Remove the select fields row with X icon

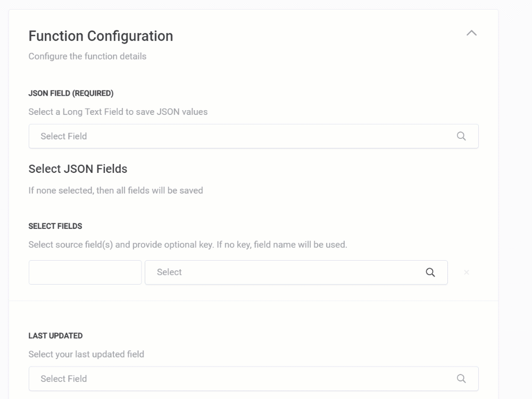[x=467, y=272]
